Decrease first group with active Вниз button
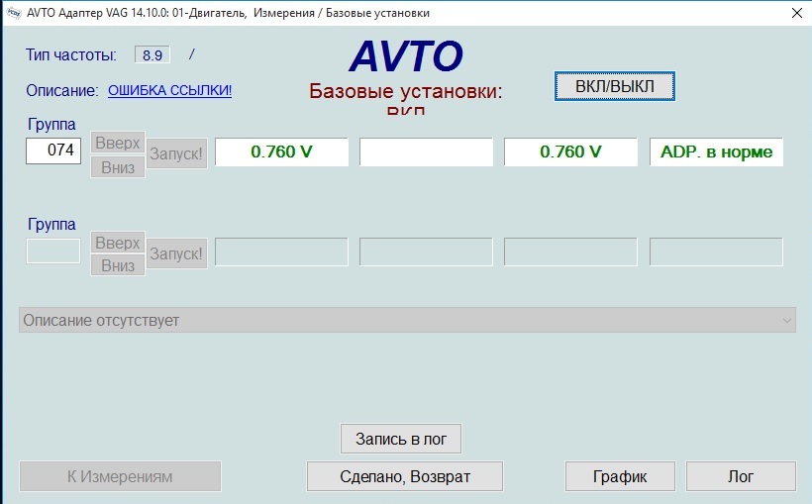Screen dimensions: 812x504 point(118,167)
